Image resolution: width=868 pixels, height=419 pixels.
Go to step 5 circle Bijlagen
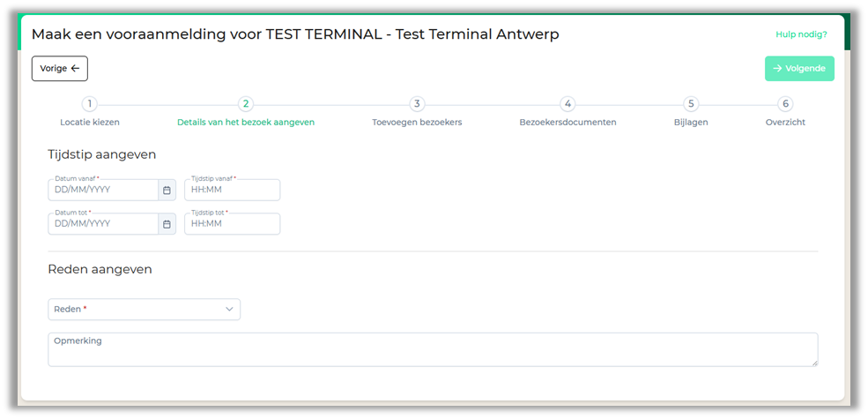click(x=691, y=104)
